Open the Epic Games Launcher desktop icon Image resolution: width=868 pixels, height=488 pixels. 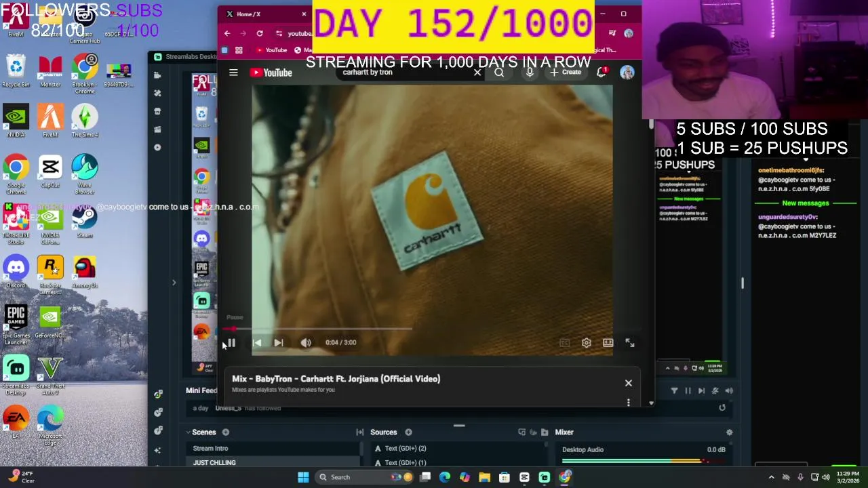pyautogui.click(x=16, y=325)
